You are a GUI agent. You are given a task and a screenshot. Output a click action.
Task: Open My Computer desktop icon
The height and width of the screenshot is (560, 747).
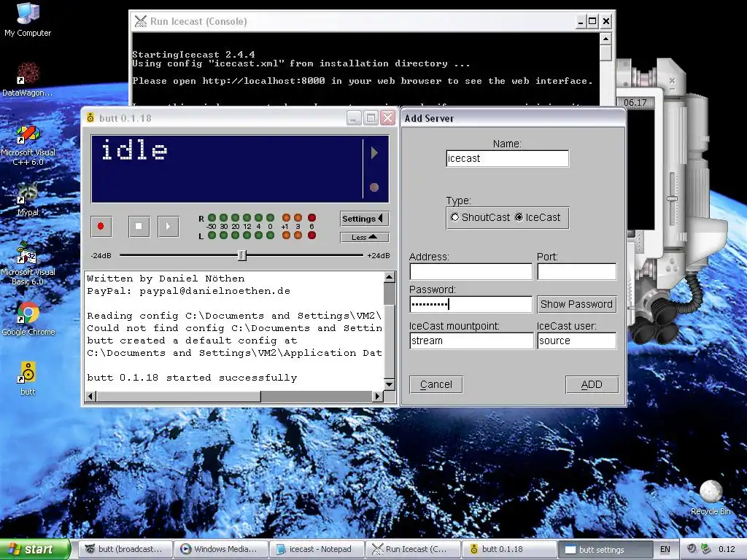28,20
